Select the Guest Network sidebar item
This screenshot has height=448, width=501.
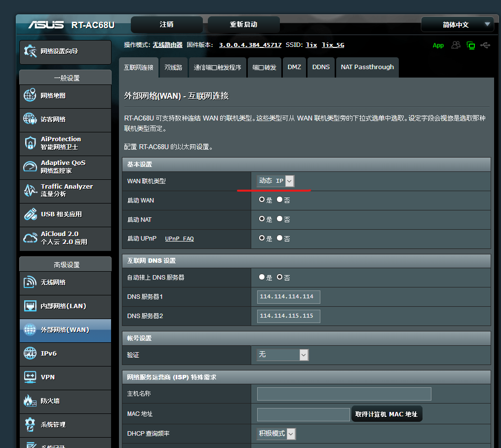point(65,120)
